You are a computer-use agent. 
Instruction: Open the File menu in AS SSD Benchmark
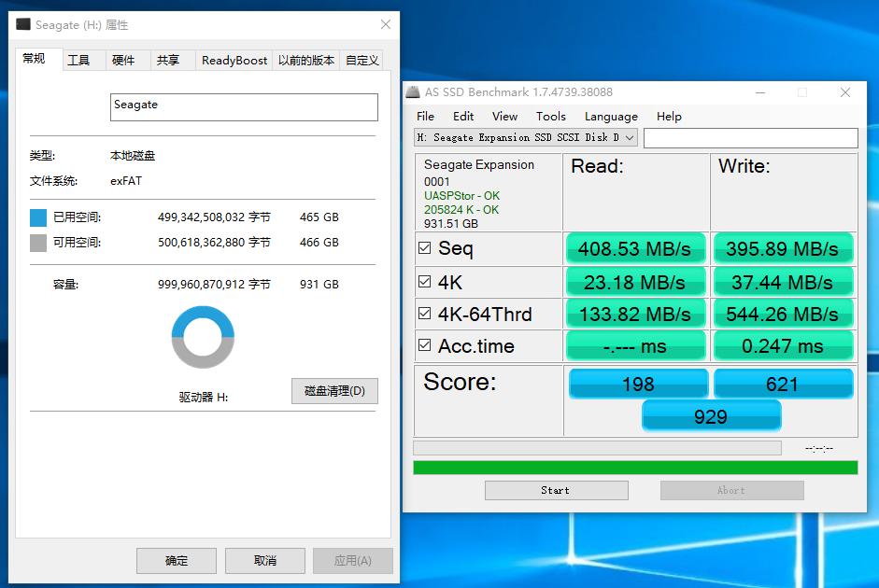point(425,116)
